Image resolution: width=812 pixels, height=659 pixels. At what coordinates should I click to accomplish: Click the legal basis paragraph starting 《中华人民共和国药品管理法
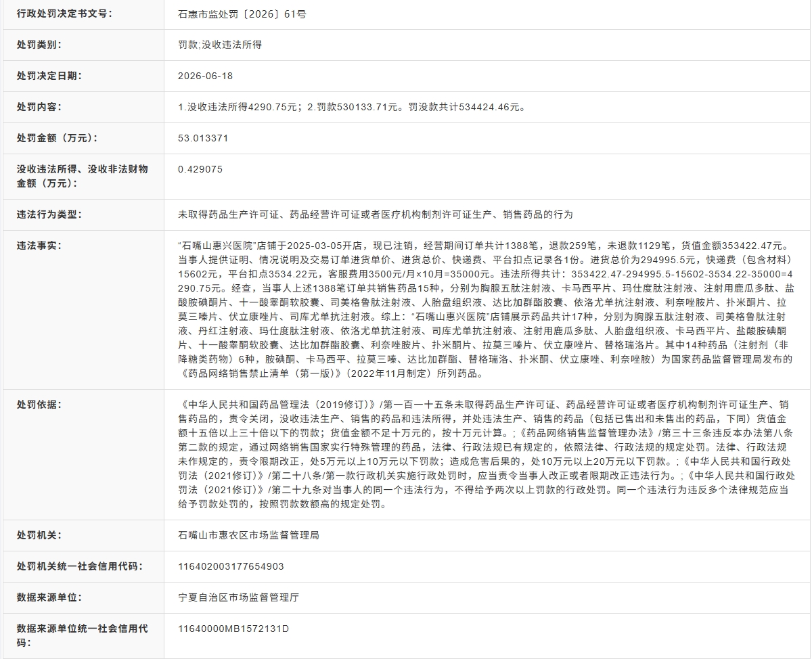click(487, 454)
